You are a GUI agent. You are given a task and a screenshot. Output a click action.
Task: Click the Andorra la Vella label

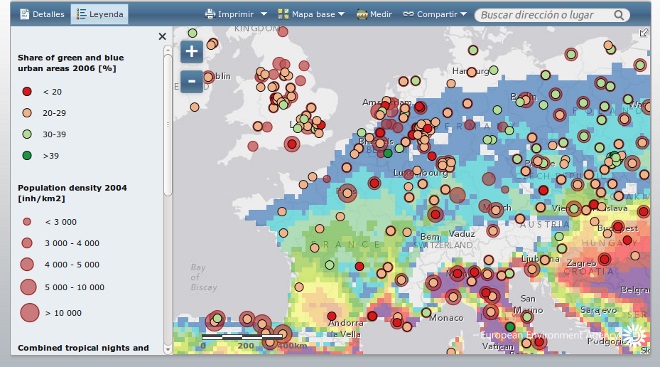345,329
